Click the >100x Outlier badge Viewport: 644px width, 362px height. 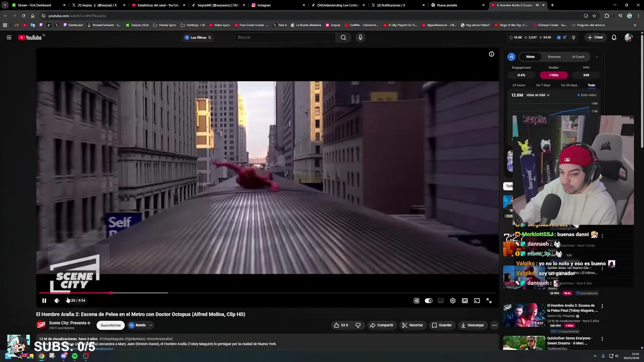coord(553,75)
